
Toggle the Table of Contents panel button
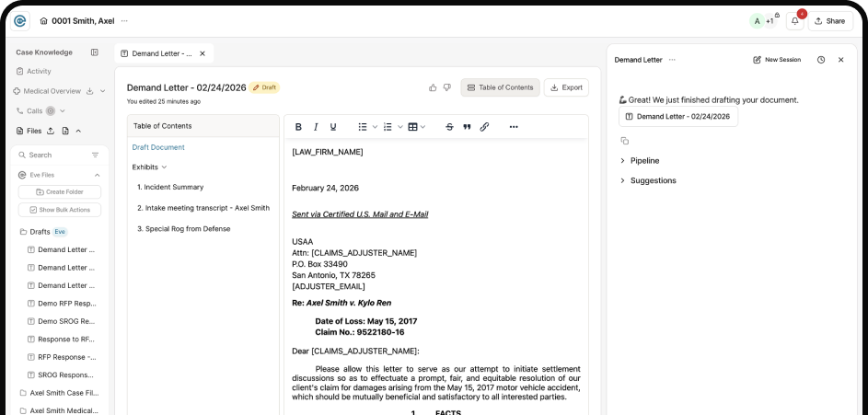pos(501,87)
